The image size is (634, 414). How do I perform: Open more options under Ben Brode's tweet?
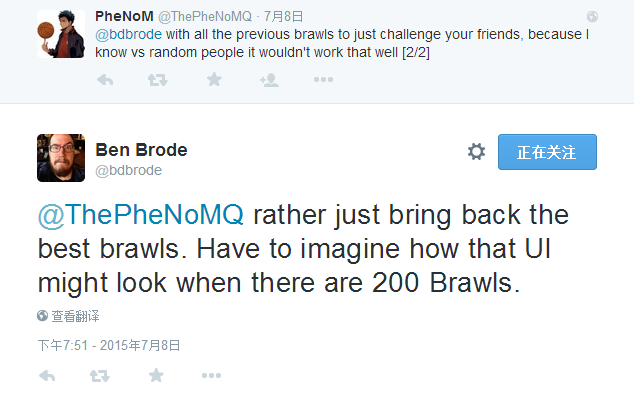click(211, 376)
